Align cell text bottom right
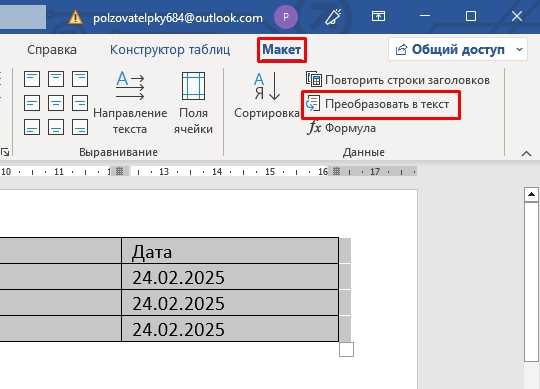 tap(80, 127)
